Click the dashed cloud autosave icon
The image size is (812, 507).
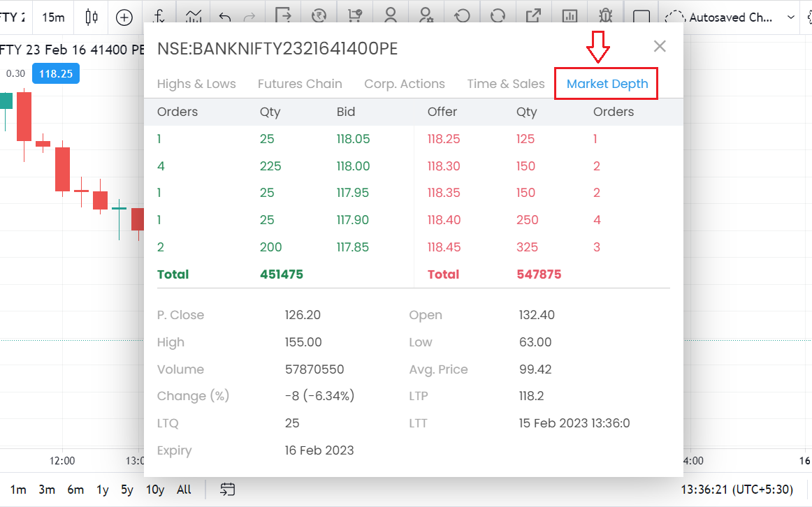(x=674, y=17)
